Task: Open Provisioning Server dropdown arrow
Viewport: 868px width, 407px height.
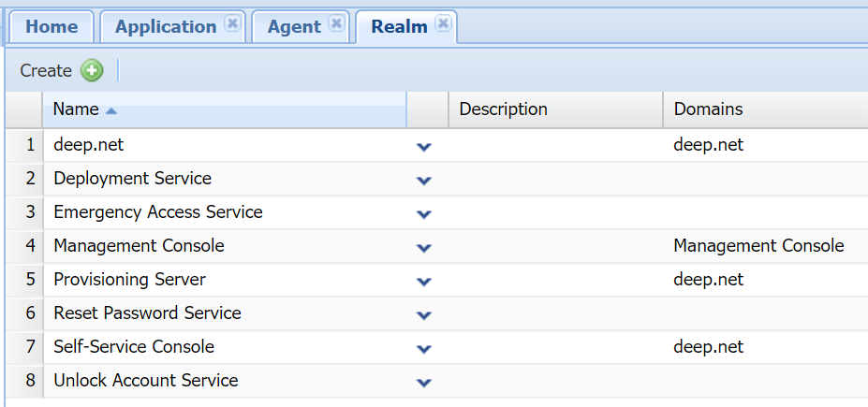Action: [x=424, y=282]
